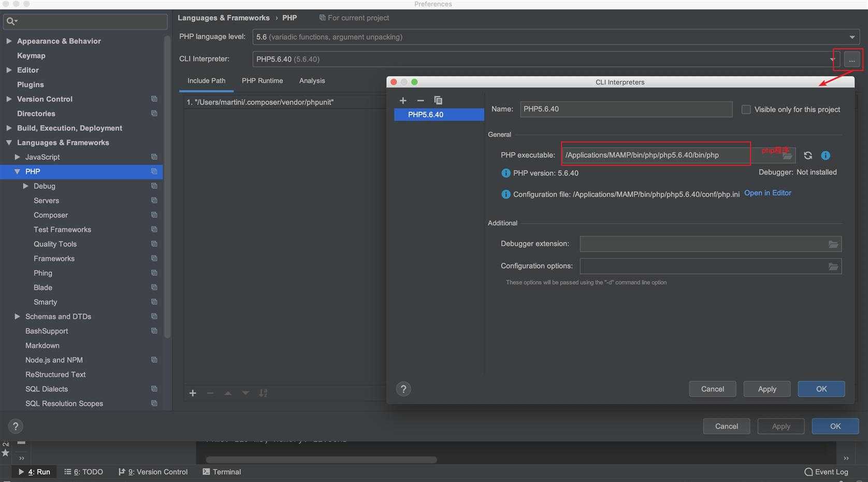Open help in Preferences window
The height and width of the screenshot is (482, 868).
[x=16, y=426]
